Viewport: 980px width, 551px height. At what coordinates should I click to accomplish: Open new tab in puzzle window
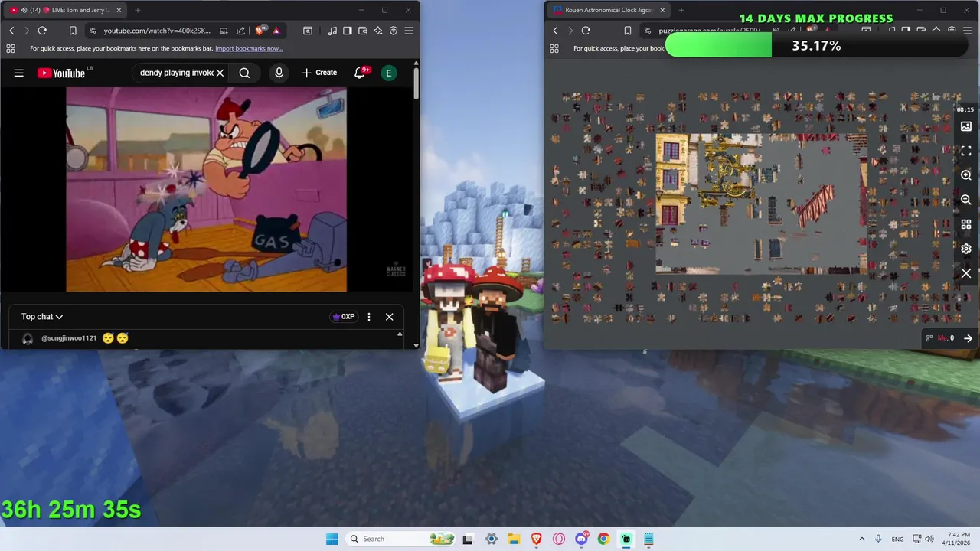[x=681, y=10]
